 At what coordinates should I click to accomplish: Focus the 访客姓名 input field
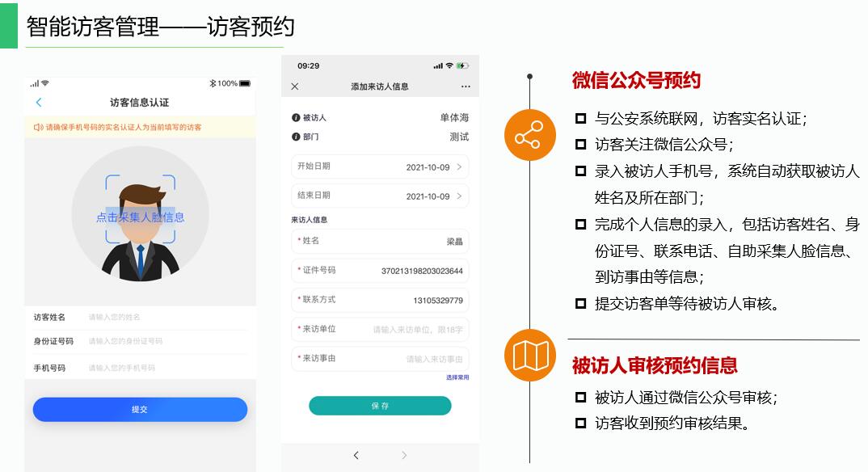(162, 317)
